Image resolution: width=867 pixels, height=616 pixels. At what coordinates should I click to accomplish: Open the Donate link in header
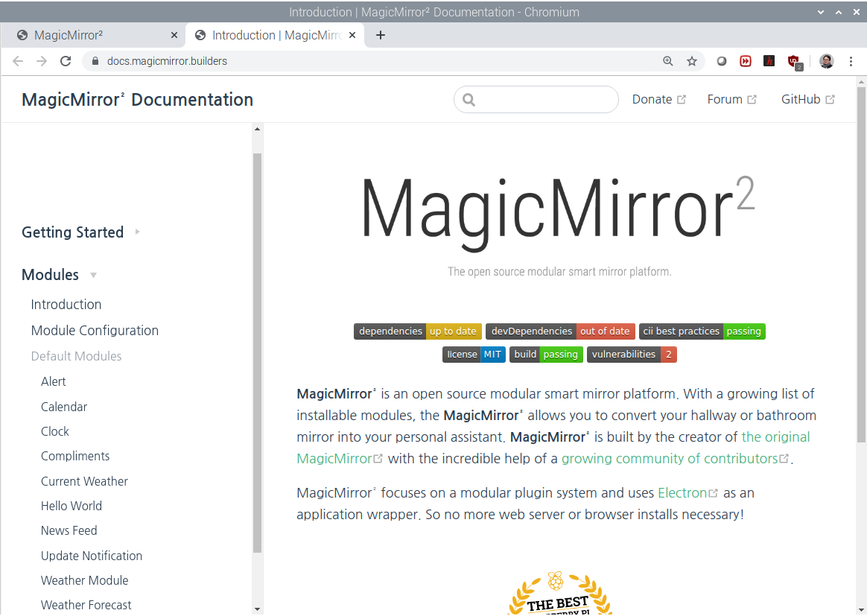[x=658, y=100]
